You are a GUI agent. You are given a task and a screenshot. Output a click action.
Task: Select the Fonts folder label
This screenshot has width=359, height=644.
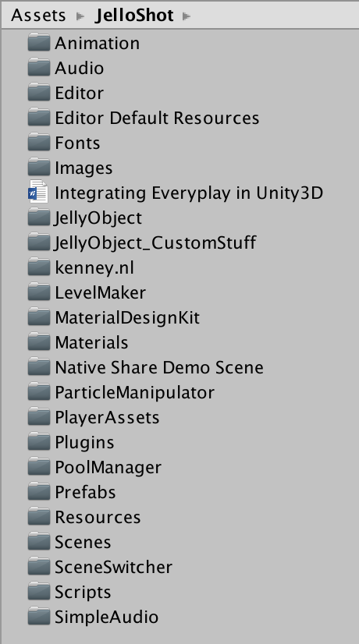77,143
